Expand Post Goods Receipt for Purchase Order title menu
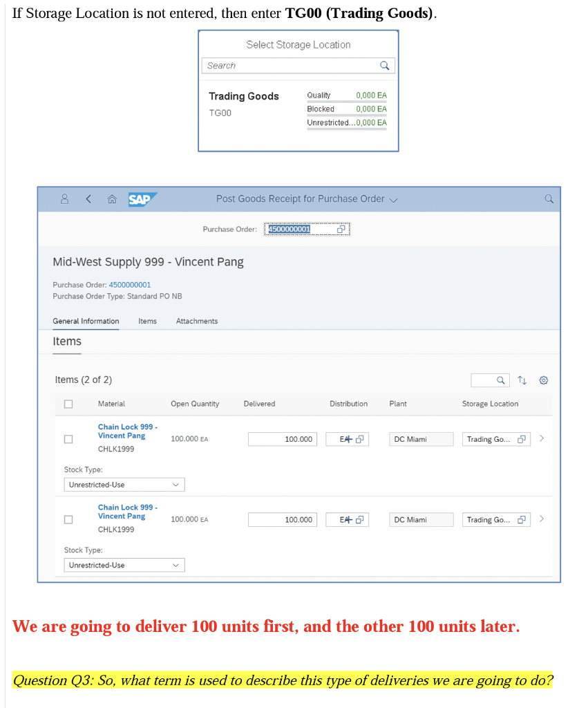 coord(394,200)
